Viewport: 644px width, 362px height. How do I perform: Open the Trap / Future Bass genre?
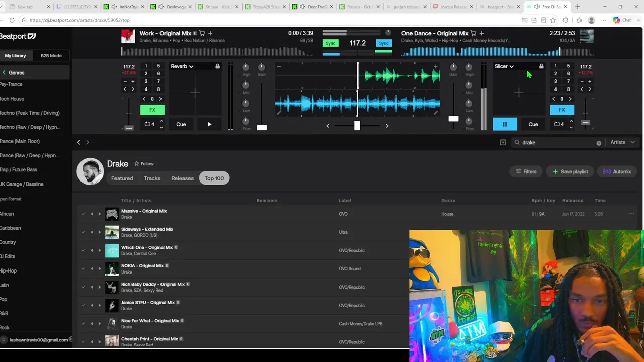coord(19,170)
